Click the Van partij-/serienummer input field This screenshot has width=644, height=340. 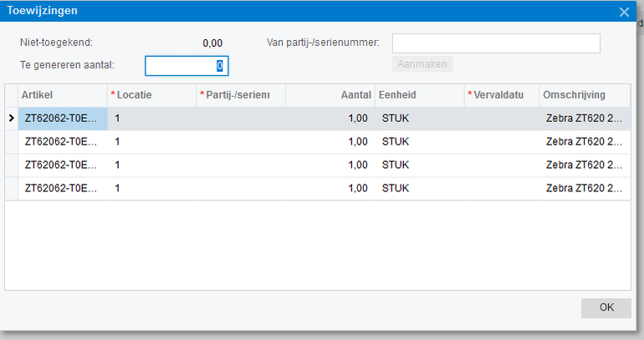coord(496,43)
